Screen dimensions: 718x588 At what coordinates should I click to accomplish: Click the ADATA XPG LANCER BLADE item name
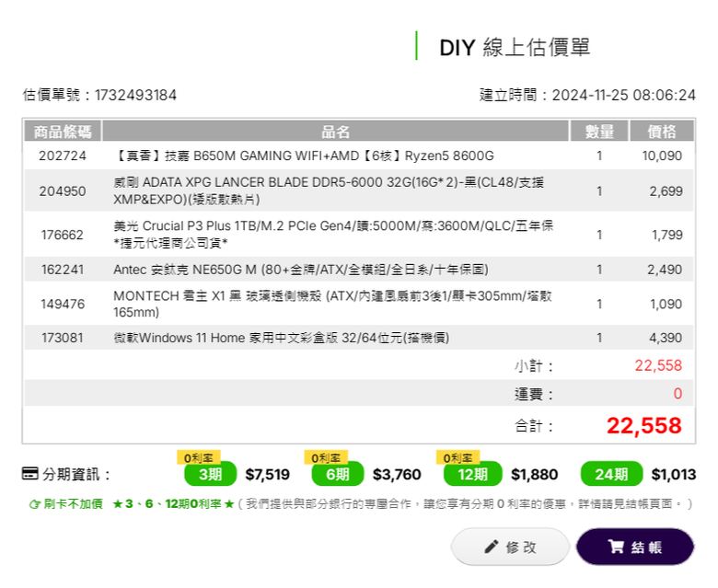(x=329, y=190)
